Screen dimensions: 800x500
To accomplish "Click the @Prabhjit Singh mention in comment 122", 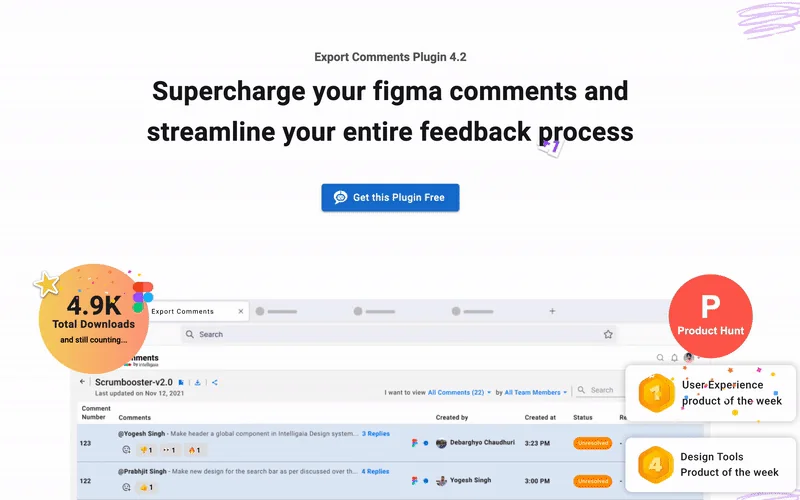I will 142,471.
